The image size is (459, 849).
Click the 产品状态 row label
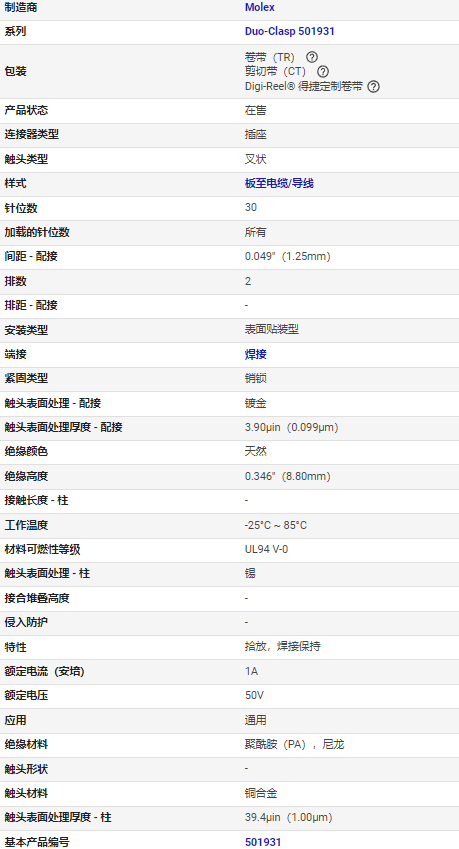click(x=26, y=110)
